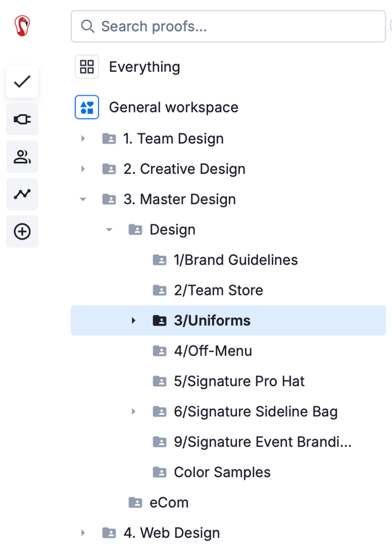
Task: Focus the Search proofs input field
Action: point(228,26)
